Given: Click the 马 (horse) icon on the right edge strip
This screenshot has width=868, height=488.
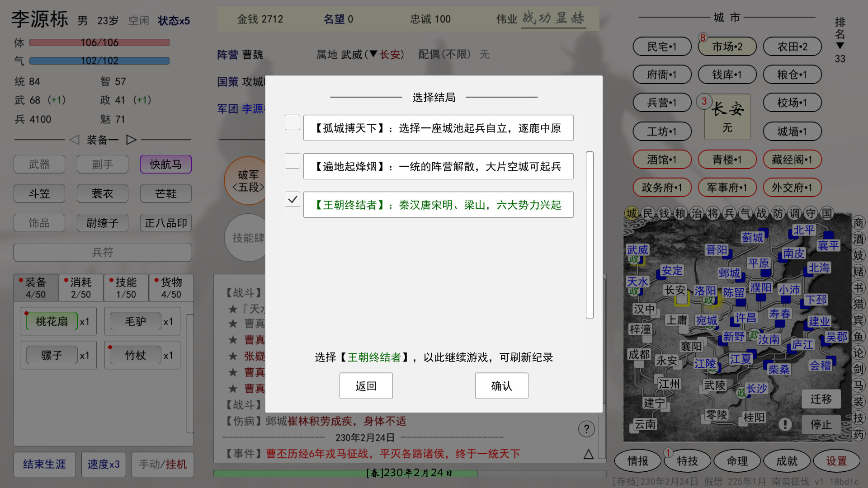Looking at the screenshot, I should pyautogui.click(x=859, y=385).
